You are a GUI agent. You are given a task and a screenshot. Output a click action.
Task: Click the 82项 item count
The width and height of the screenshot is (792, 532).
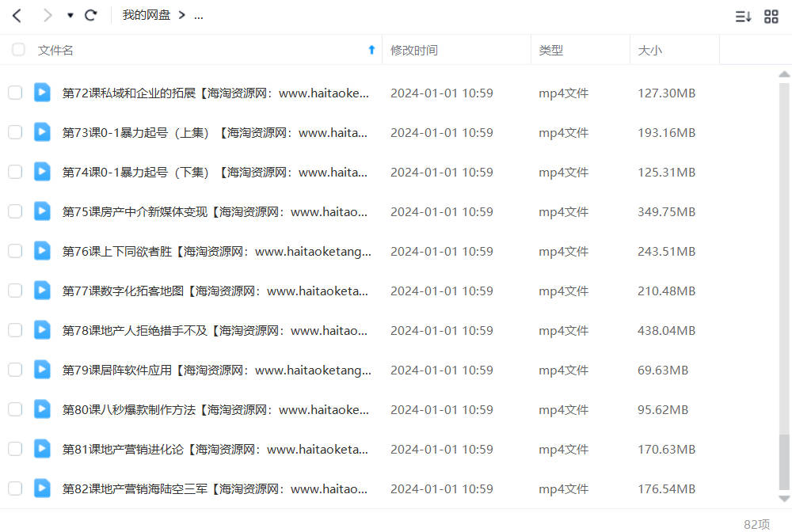pos(756,524)
